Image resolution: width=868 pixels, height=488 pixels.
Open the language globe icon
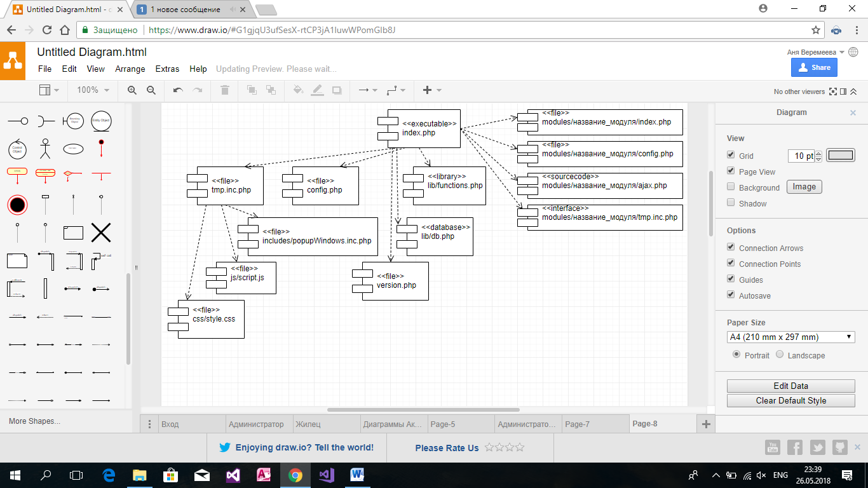click(x=853, y=52)
